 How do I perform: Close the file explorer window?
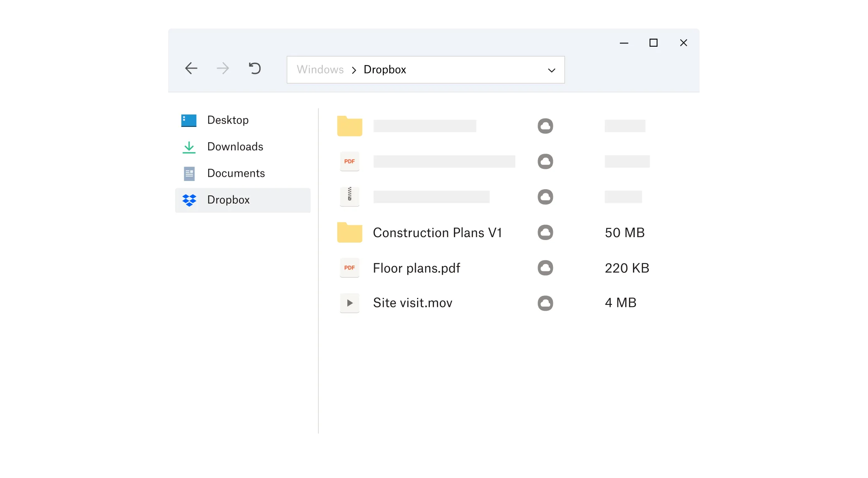[x=683, y=43]
